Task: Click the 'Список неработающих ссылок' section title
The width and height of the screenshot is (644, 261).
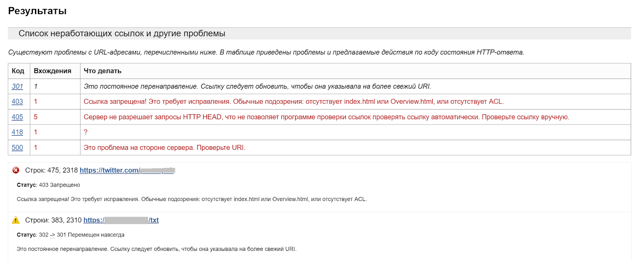Action: pos(122,33)
